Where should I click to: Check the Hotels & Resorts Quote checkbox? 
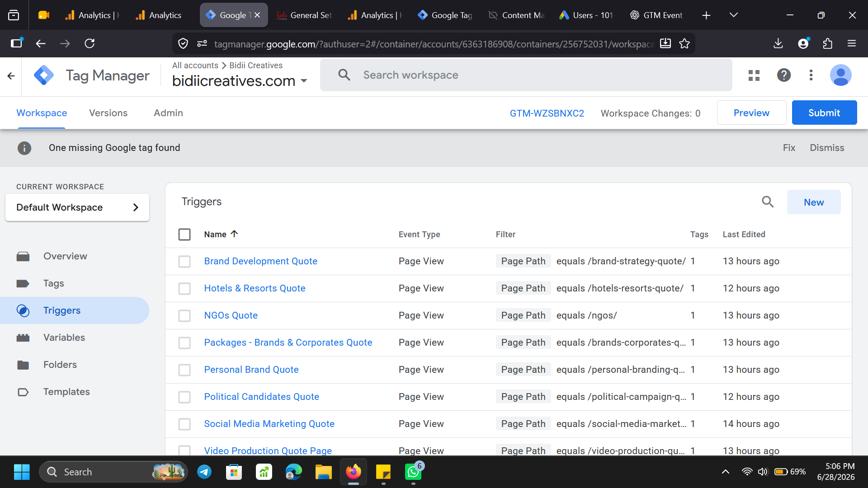tap(184, 289)
